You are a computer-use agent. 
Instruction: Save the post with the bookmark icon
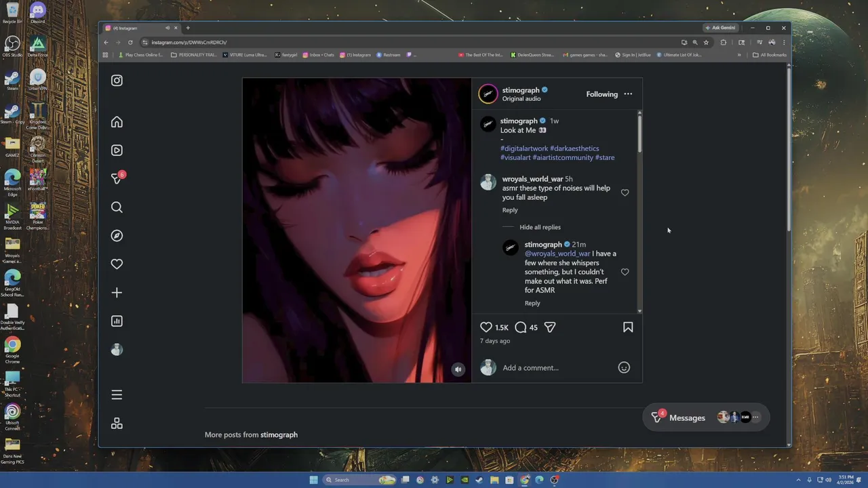(628, 327)
